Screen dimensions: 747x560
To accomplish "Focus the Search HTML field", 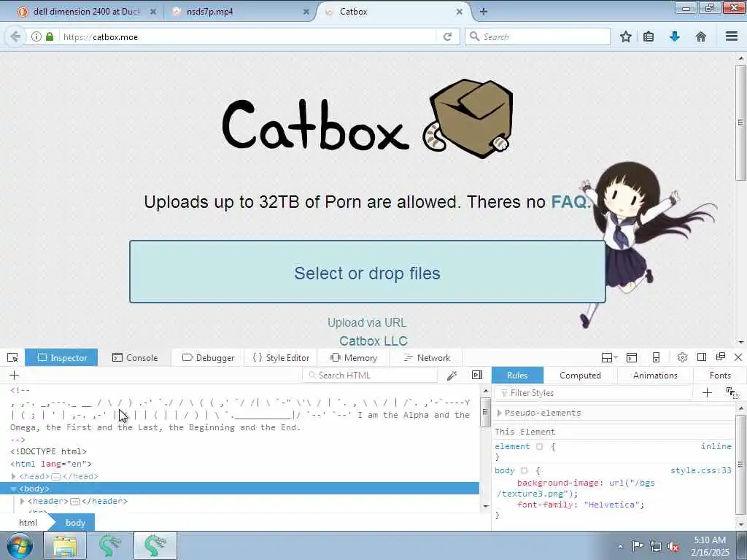I will tap(370, 376).
